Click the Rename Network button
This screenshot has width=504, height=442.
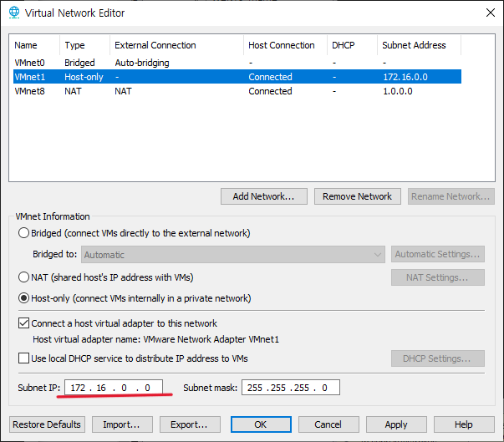coord(451,196)
